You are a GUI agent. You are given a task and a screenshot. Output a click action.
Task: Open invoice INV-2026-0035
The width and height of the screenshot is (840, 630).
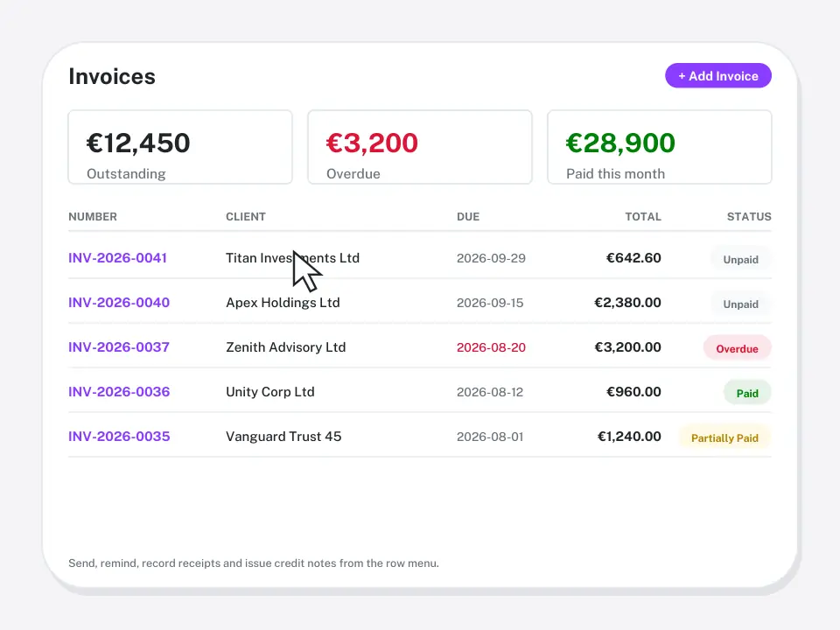(119, 437)
